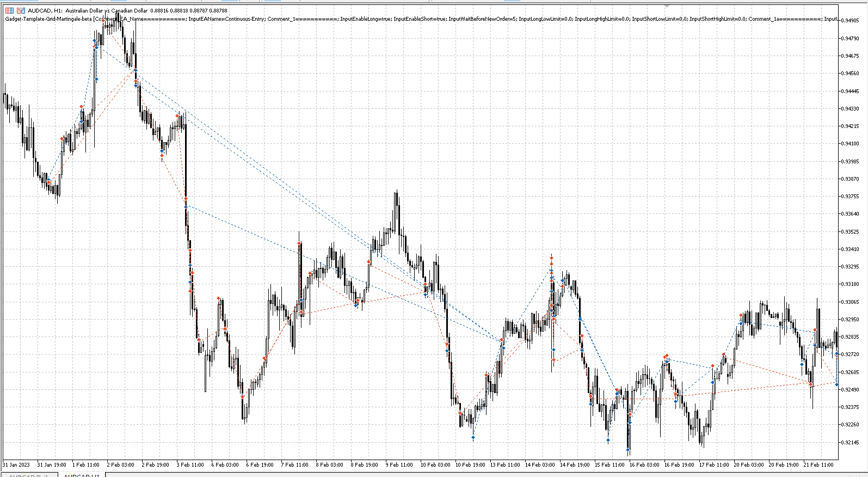Click the 31 Jan 2023 time axis label

coord(16,464)
